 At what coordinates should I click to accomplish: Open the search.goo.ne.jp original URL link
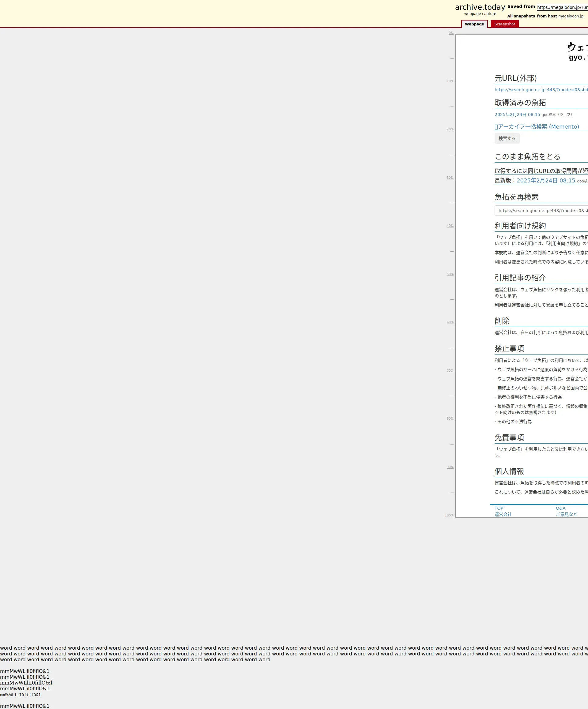[x=541, y=90]
